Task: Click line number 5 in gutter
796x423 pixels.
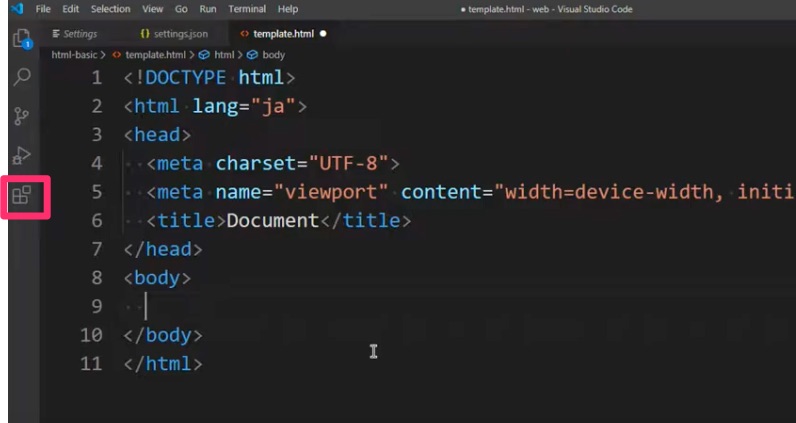Action: [96, 192]
